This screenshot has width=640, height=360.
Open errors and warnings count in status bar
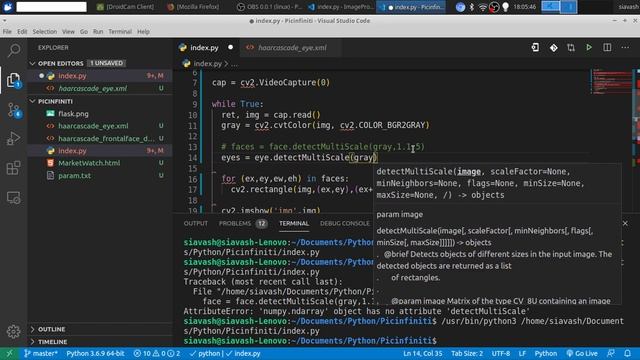pos(157,353)
